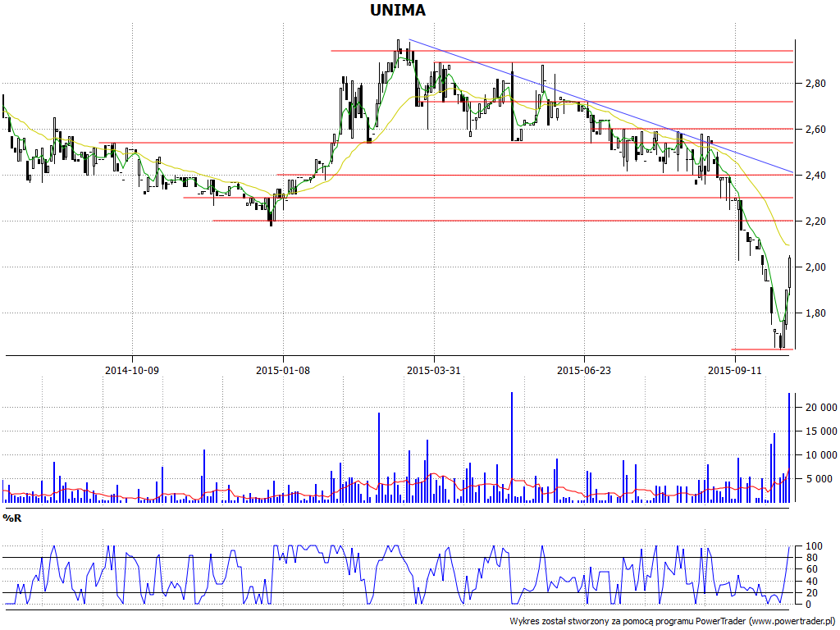This screenshot has width=840, height=630.
Task: Click the 80 level on %R axis
Action: tap(811, 558)
